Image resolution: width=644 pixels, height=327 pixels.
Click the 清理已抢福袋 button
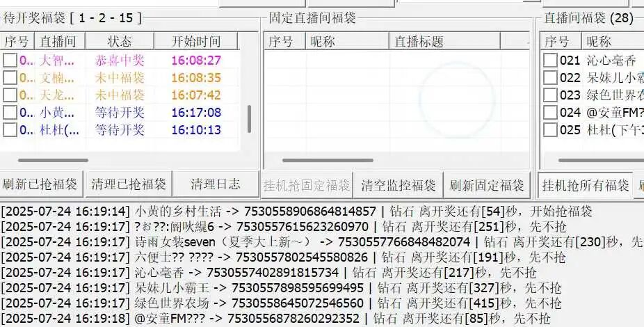tap(129, 184)
